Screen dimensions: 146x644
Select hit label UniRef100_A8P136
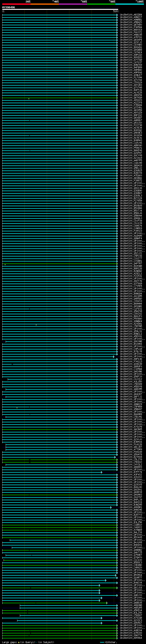[131, 359]
